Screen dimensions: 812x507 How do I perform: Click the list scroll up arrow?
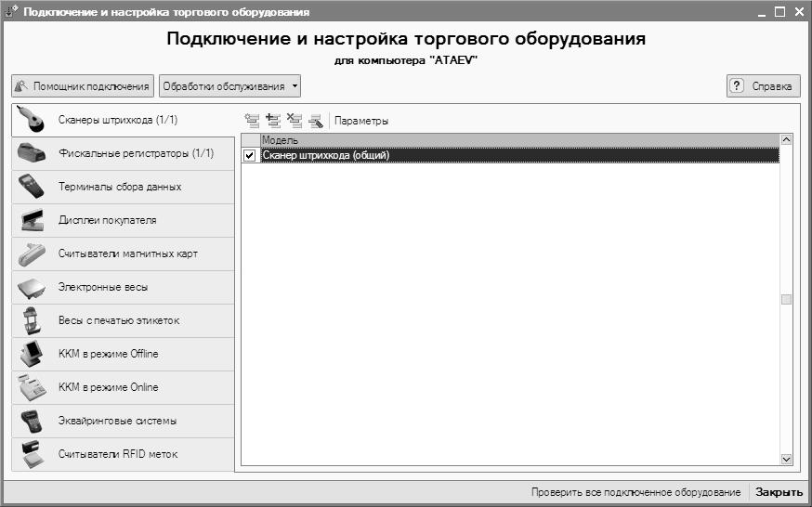(786, 140)
